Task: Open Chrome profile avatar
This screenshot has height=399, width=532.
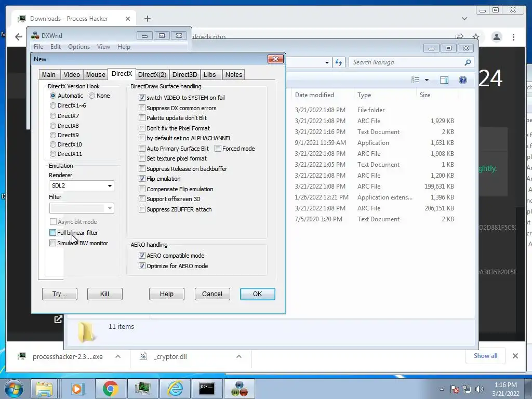Action: (497, 37)
